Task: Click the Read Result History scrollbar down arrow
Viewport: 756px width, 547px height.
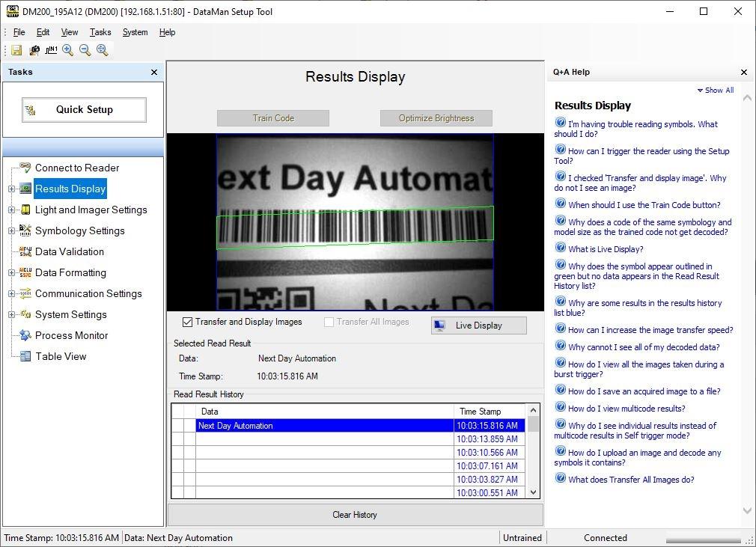Action: pyautogui.click(x=534, y=492)
